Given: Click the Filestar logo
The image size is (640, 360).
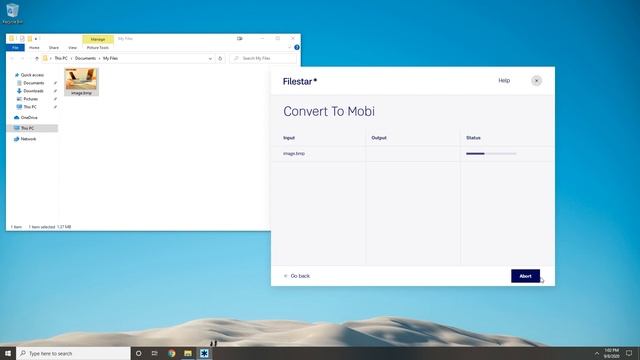Looking at the screenshot, I should tap(300, 81).
